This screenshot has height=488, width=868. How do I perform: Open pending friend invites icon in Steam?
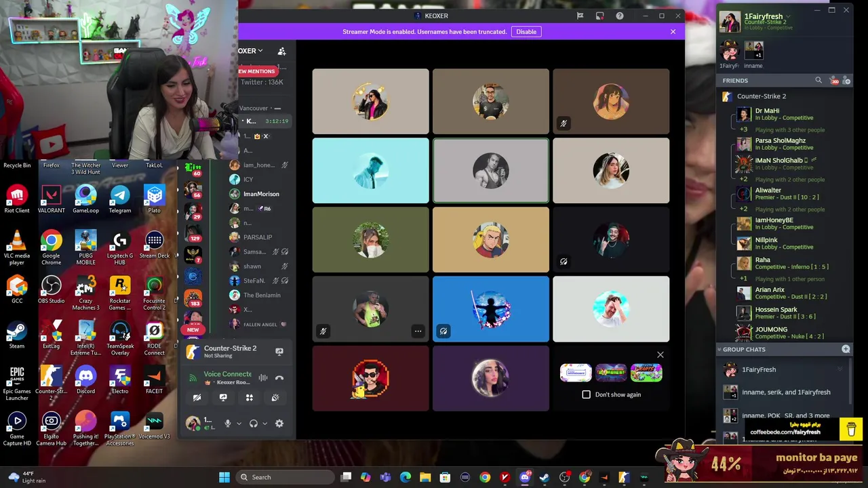[x=834, y=81]
